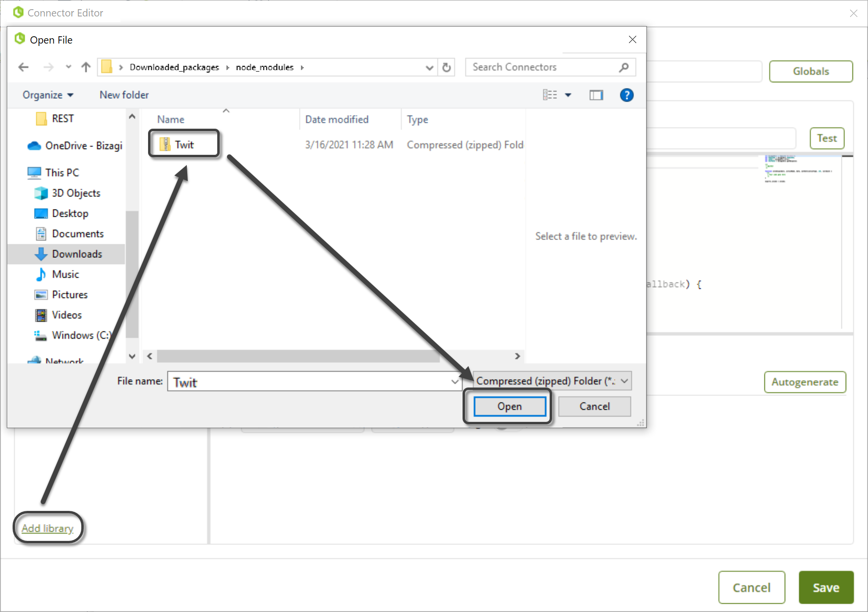
Task: Select Windows (C:) drive
Action: pos(73,335)
